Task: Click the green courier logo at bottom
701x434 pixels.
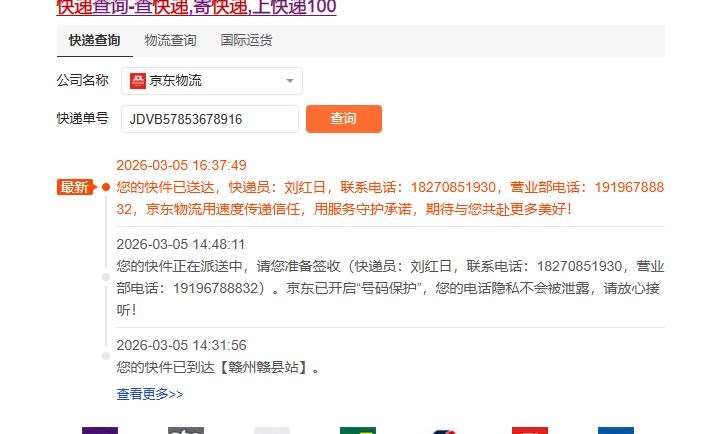Action: click(x=357, y=430)
